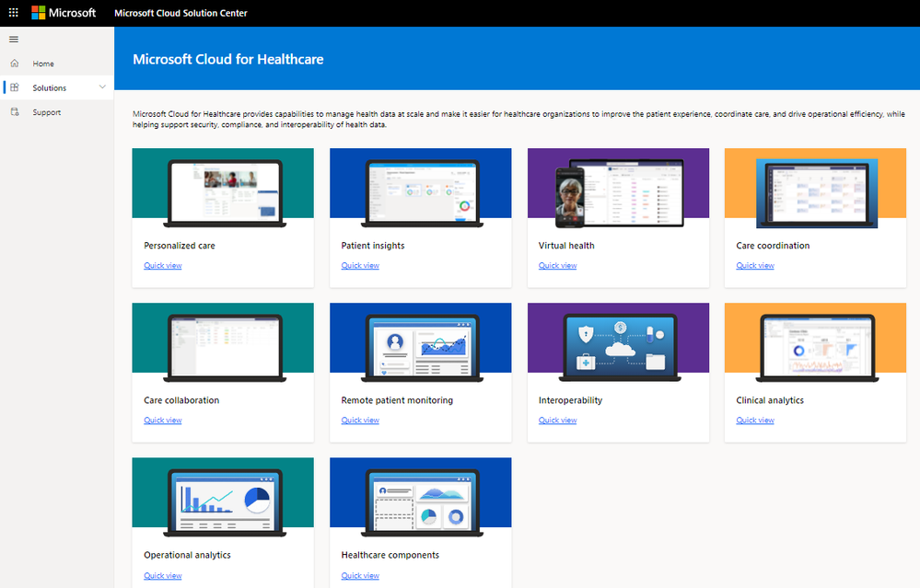Open the app launcher waffle icon
The image size is (920, 588).
click(14, 12)
